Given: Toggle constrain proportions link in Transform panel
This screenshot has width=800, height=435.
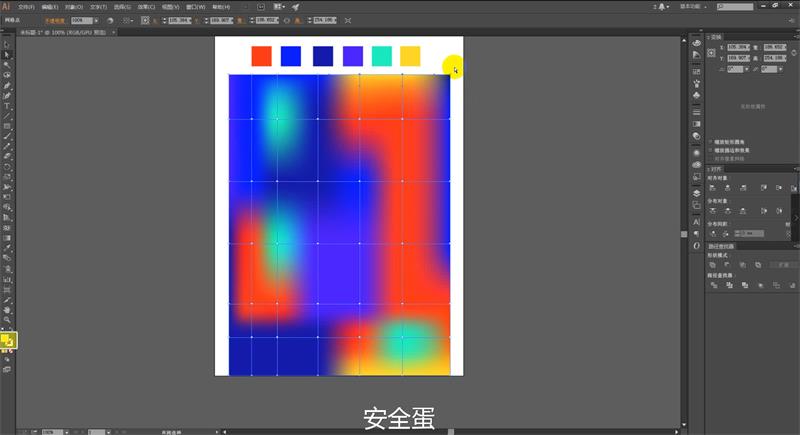Looking at the screenshot, I should click(x=794, y=53).
